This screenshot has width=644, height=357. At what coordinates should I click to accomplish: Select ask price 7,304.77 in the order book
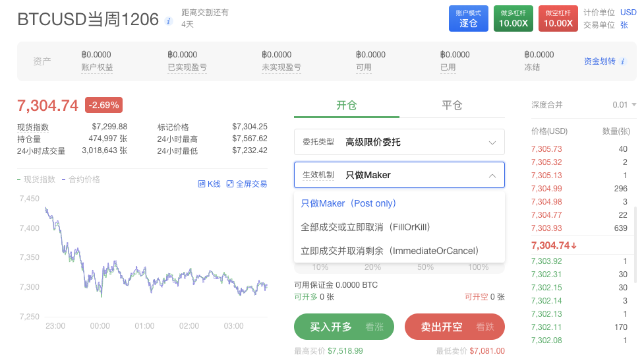pos(546,214)
